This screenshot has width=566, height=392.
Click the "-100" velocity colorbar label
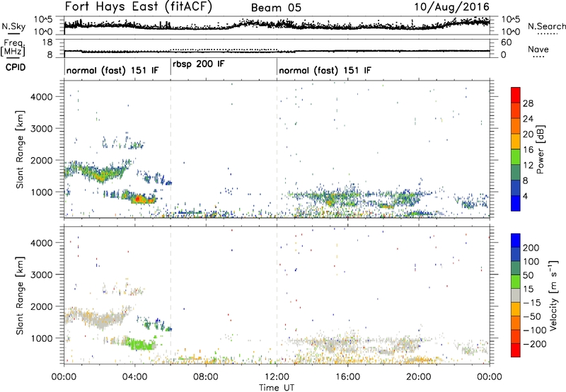coord(535,330)
